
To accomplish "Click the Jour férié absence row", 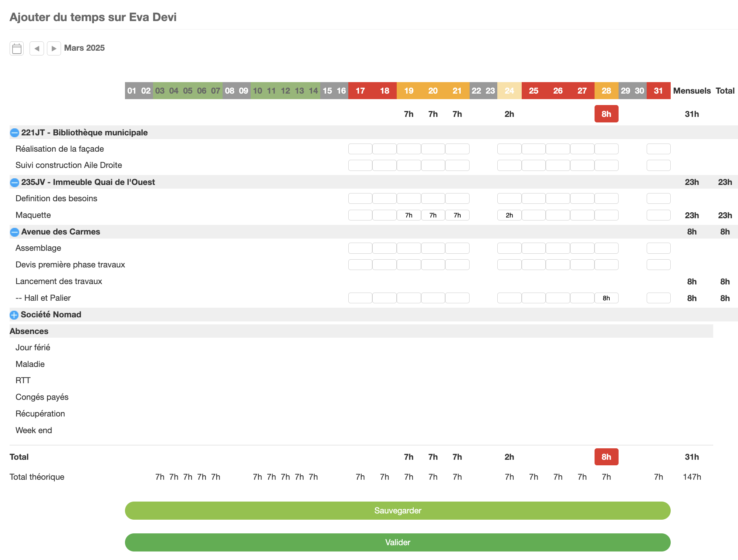I will [33, 348].
